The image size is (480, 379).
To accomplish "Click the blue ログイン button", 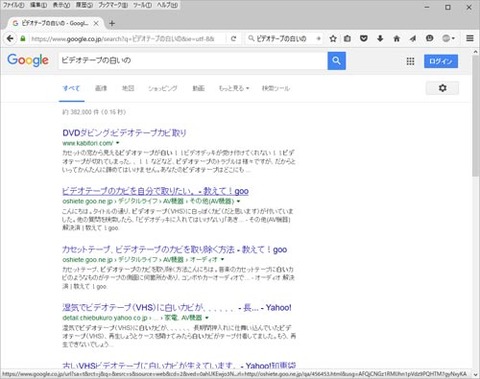I will (441, 61).
